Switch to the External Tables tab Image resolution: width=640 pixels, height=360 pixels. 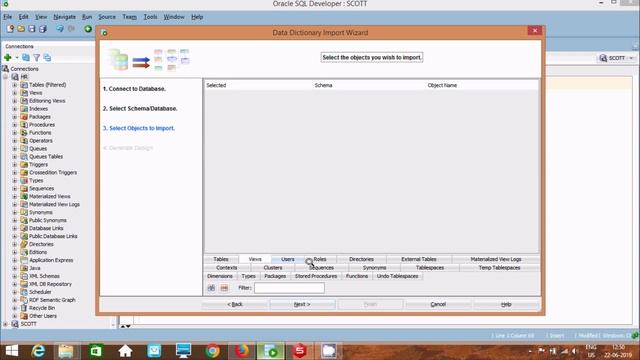click(419, 259)
